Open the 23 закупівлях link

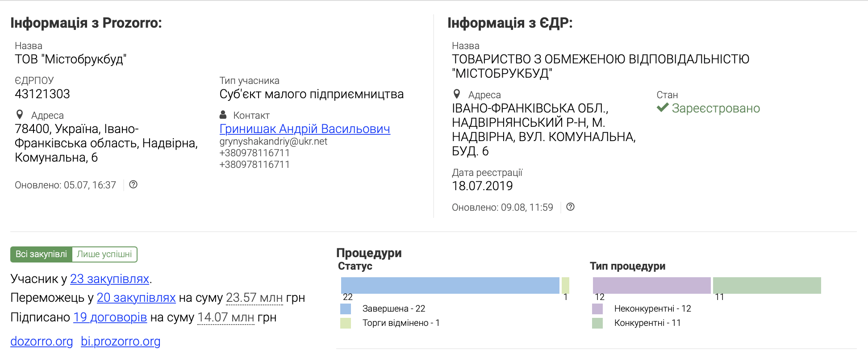pos(109,279)
